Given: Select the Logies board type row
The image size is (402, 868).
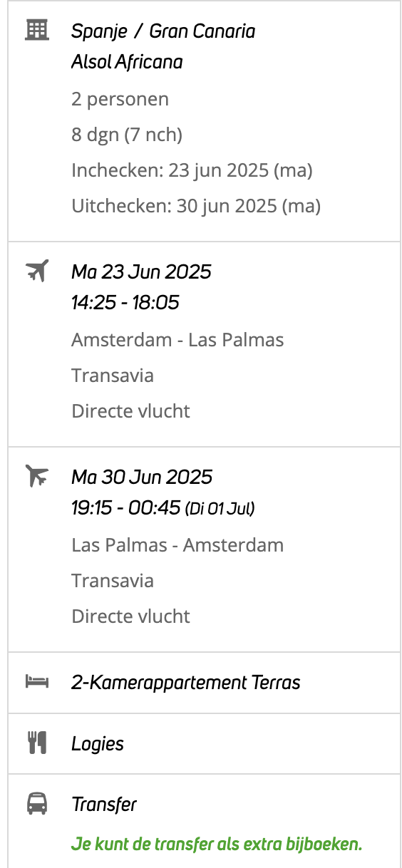Looking at the screenshot, I should coord(205,743).
